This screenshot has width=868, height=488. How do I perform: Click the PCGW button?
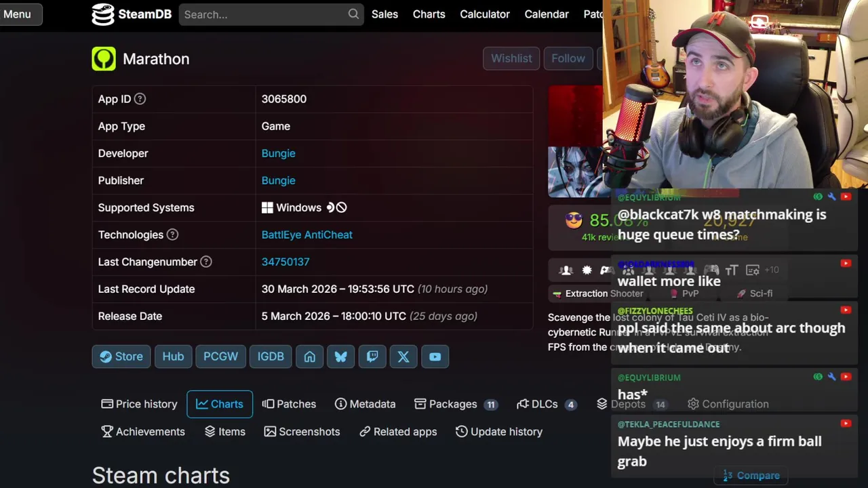(221, 357)
